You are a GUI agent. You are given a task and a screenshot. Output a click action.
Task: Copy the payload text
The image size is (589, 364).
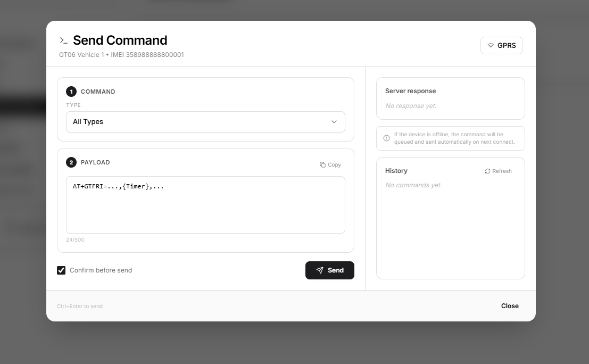pos(330,164)
